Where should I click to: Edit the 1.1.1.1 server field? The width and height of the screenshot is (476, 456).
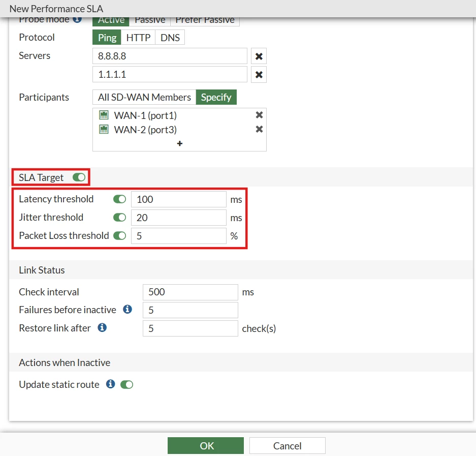pyautogui.click(x=170, y=74)
